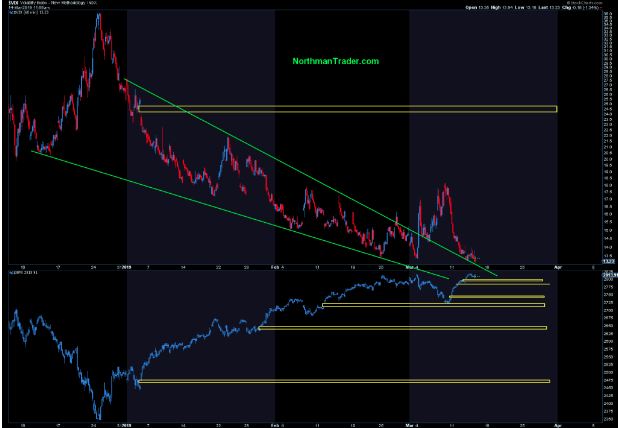This screenshot has height=428, width=618.
Task: Select the yellow rectangle in the VIX panel
Action: pos(346,108)
